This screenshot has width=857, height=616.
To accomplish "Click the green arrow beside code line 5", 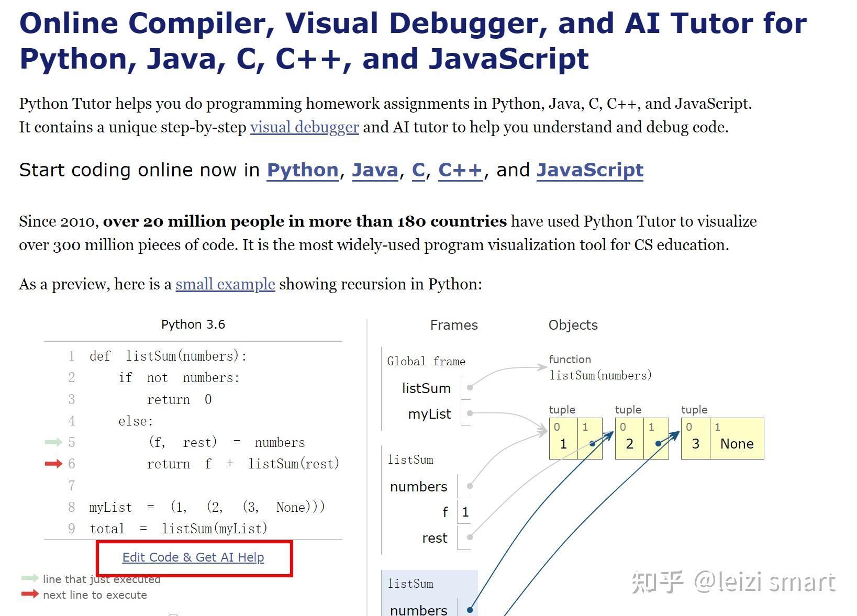I will tap(53, 442).
